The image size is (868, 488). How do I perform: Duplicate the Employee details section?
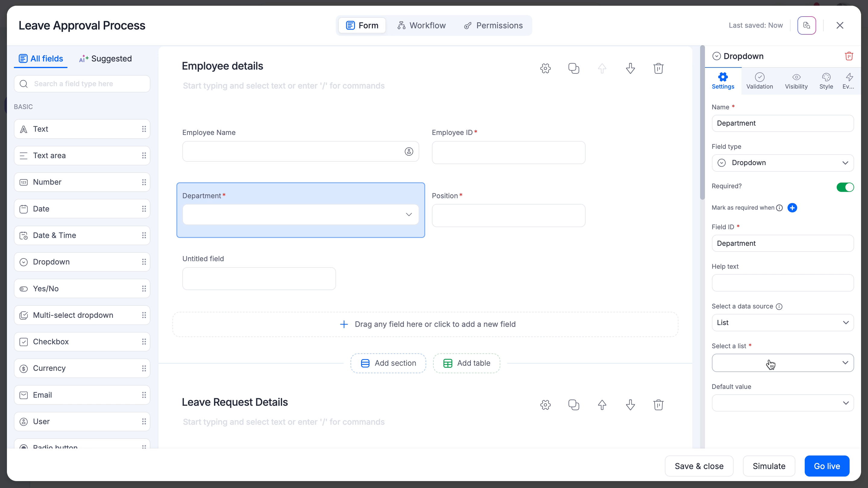point(574,68)
